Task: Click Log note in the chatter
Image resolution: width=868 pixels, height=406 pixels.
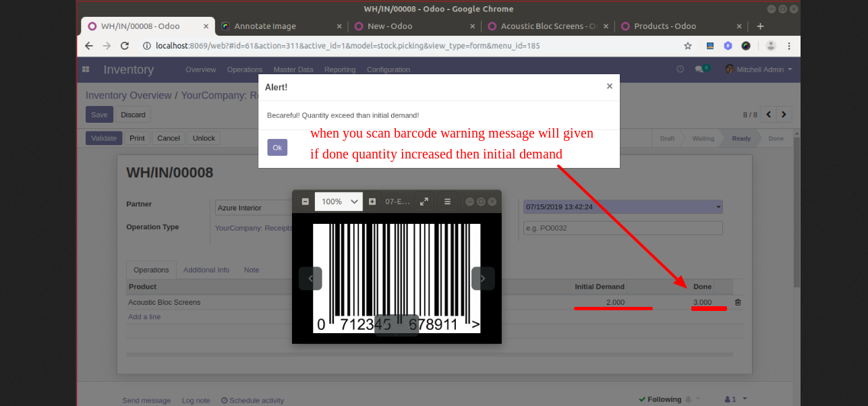Action: pos(196,401)
